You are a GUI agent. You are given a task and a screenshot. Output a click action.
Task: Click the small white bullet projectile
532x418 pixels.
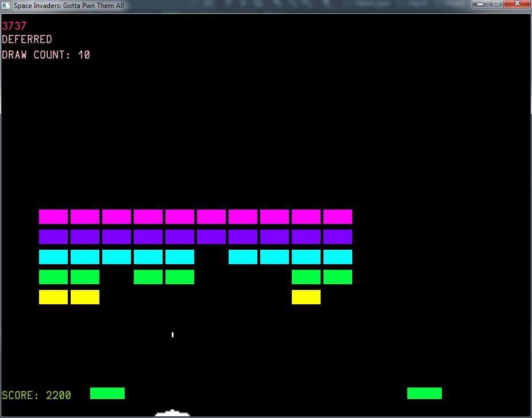pyautogui.click(x=173, y=335)
